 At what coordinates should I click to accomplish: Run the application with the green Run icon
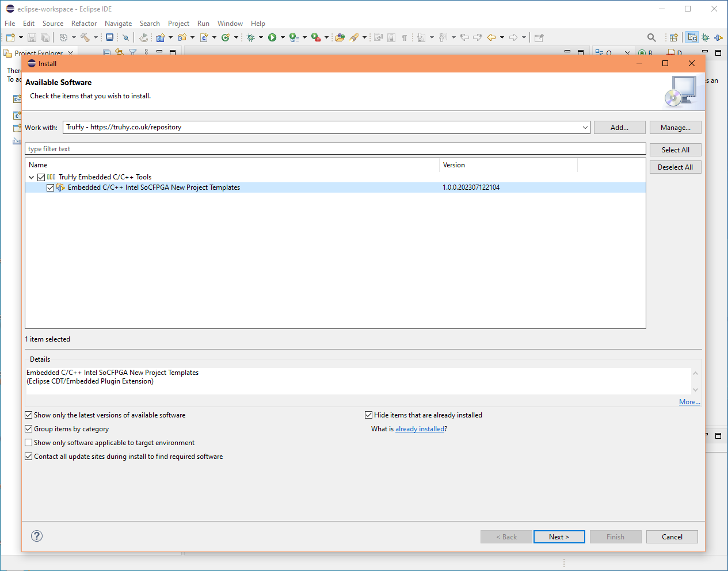(x=273, y=37)
